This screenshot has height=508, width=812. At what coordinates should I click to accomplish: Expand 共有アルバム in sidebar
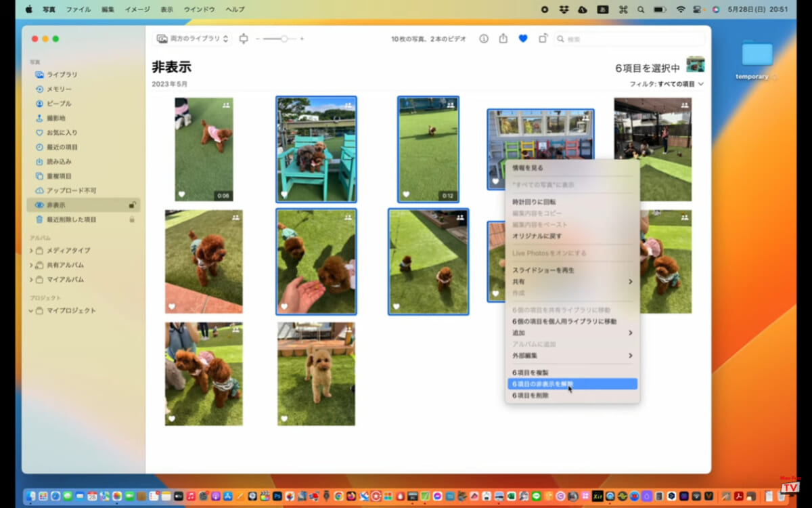pos(31,265)
